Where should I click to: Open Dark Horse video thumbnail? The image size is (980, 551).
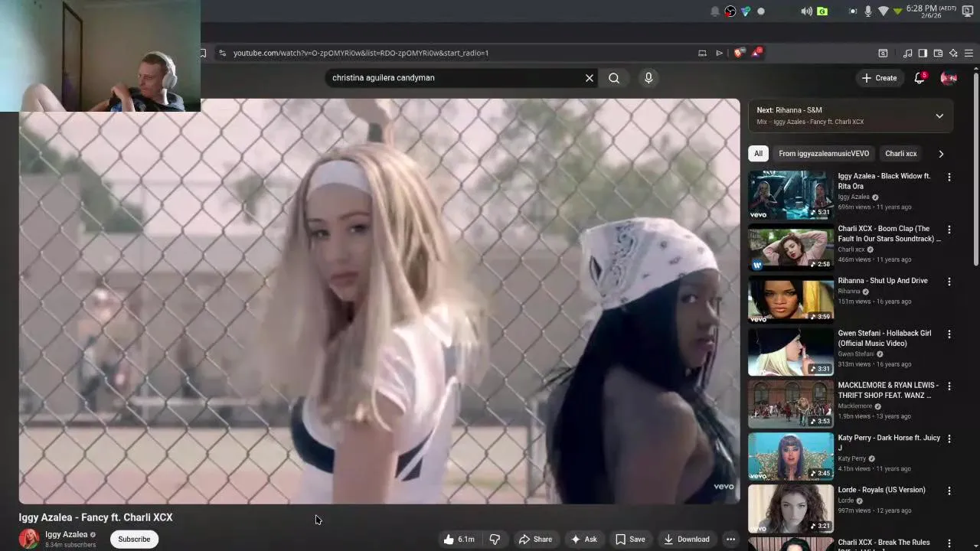pyautogui.click(x=791, y=456)
